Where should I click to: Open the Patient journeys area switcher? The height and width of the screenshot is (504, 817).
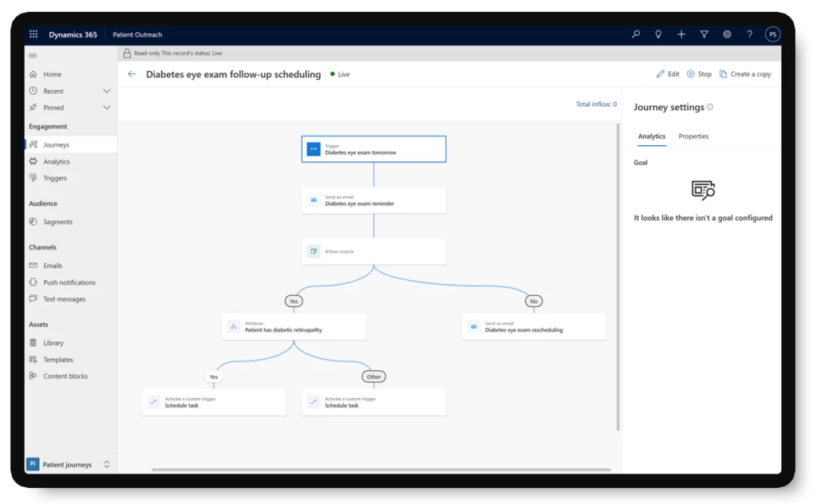click(70, 464)
